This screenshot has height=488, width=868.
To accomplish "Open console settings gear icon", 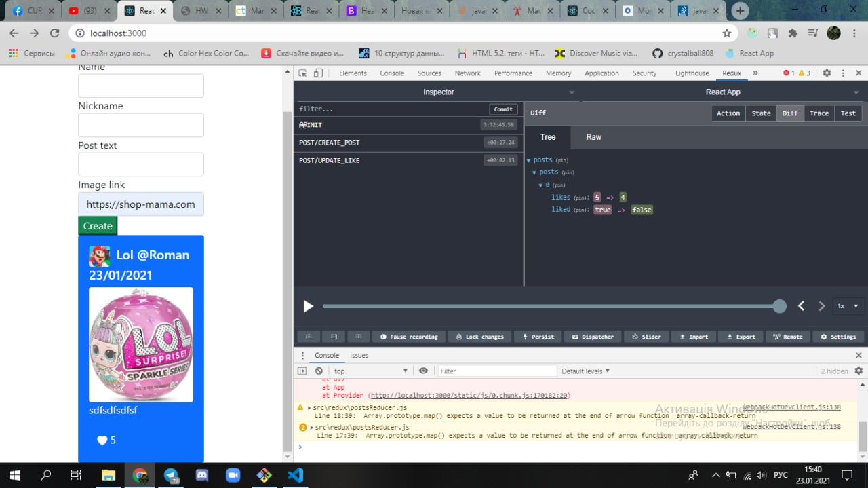I will pos(859,371).
